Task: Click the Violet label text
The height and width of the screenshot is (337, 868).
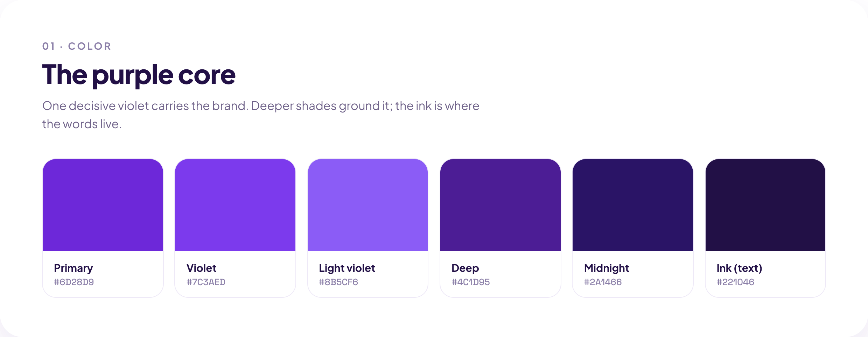Action: (202, 268)
